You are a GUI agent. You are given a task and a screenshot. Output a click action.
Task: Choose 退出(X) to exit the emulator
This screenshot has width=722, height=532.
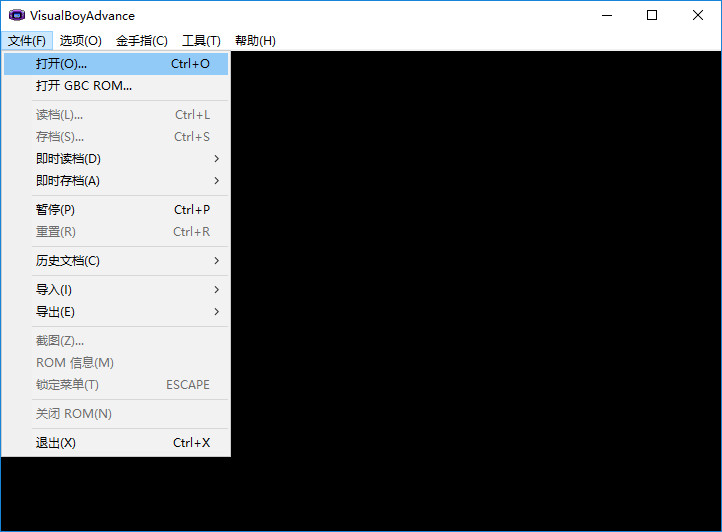(x=116, y=443)
